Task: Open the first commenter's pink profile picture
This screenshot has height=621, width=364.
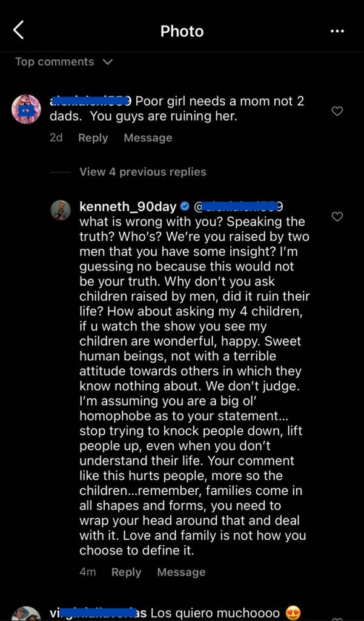Action: coord(26,110)
